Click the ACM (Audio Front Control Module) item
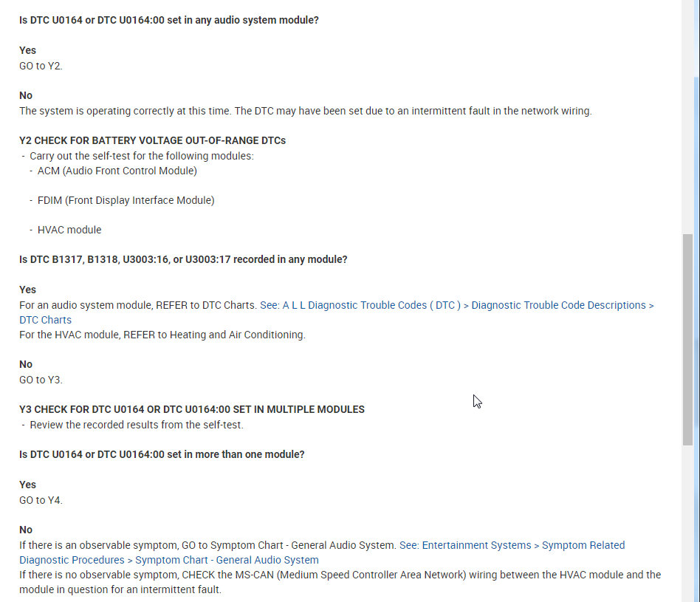This screenshot has height=602, width=700. coord(117,171)
